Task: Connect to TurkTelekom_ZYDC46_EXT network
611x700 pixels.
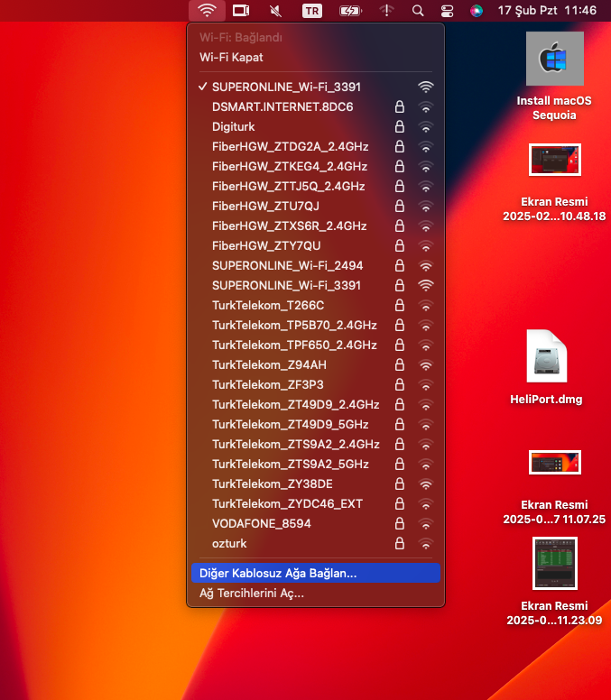Action: click(316, 504)
